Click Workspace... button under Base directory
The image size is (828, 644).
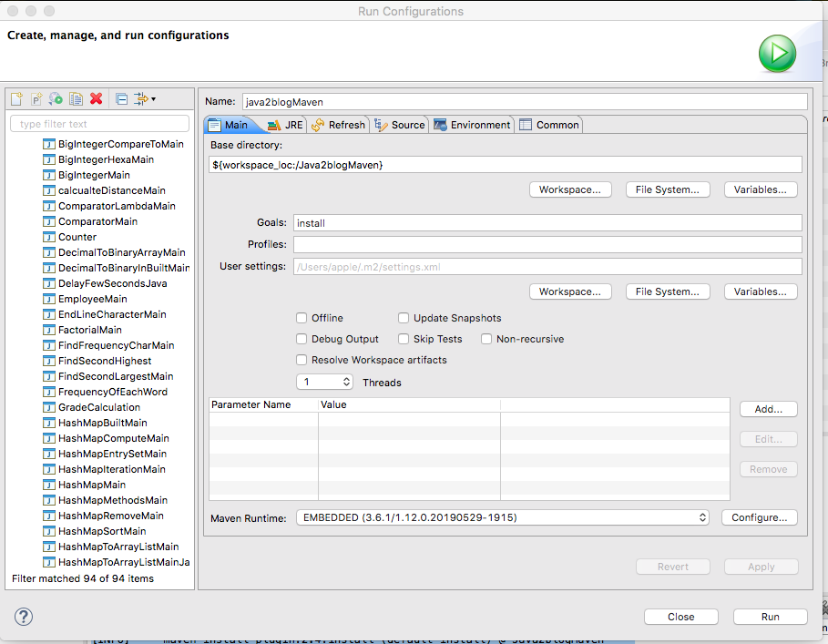pos(570,189)
